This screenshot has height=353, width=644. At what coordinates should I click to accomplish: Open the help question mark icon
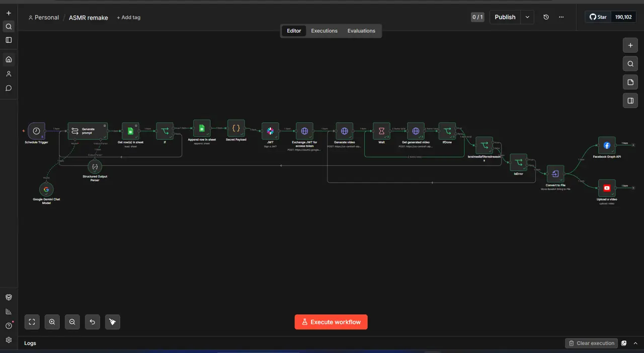[x=9, y=325]
